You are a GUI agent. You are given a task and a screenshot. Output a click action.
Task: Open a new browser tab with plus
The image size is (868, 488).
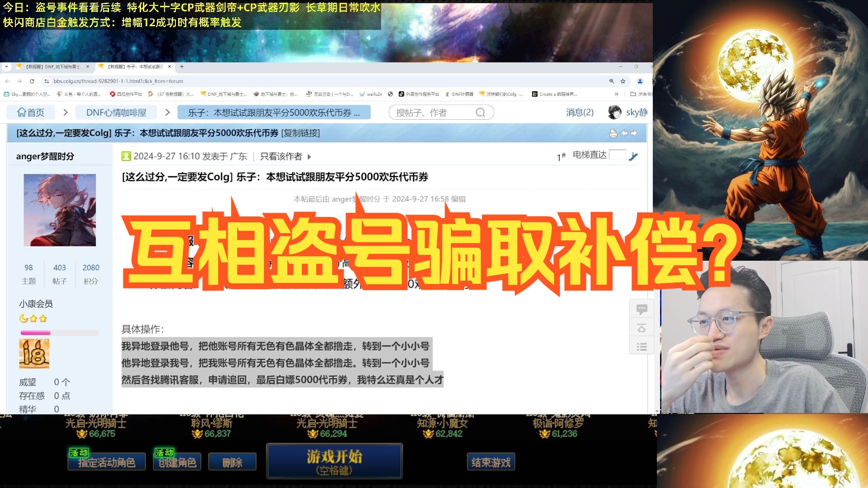[182, 66]
